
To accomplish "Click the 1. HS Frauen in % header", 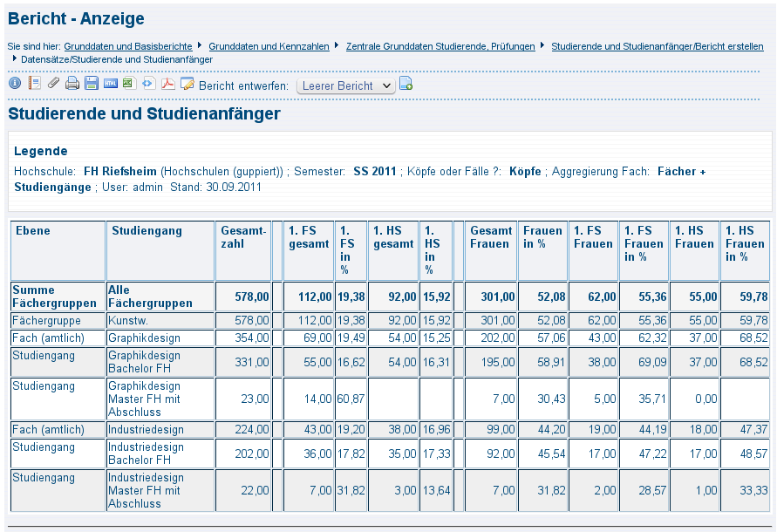I will [x=744, y=251].
